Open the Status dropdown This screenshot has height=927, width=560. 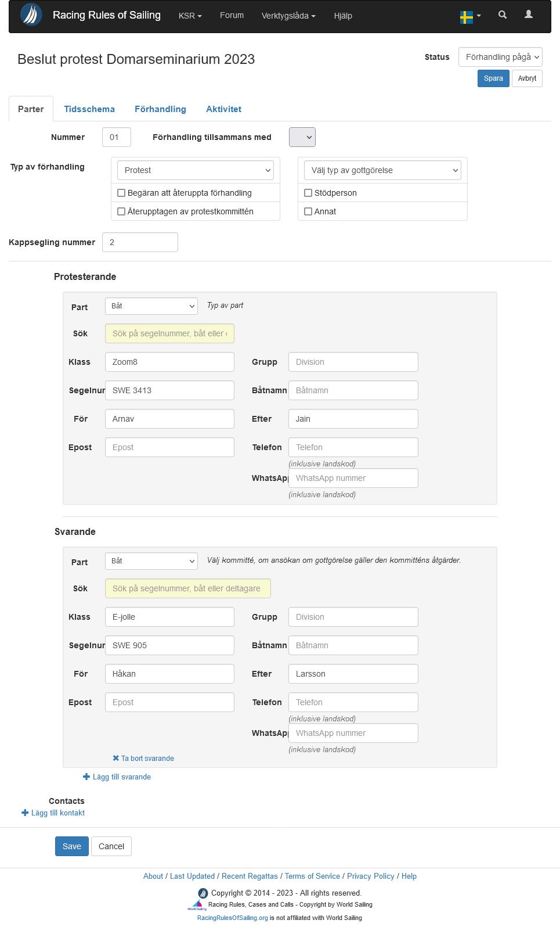500,57
